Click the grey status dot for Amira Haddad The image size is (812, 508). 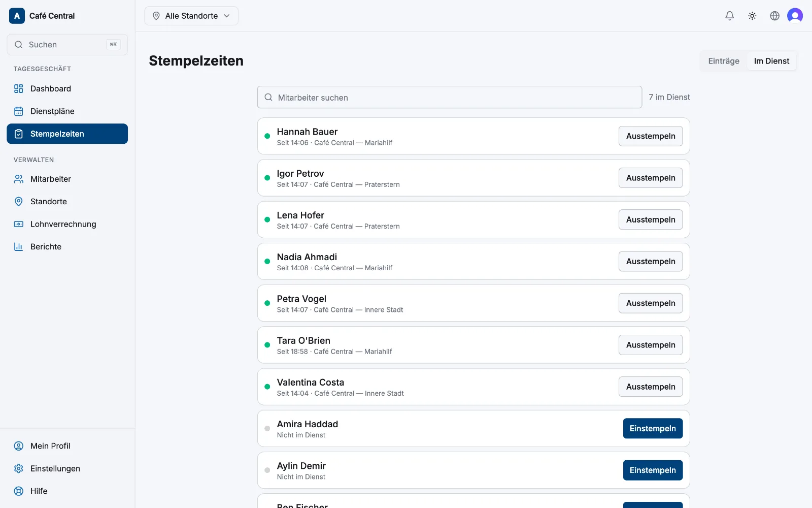267,428
